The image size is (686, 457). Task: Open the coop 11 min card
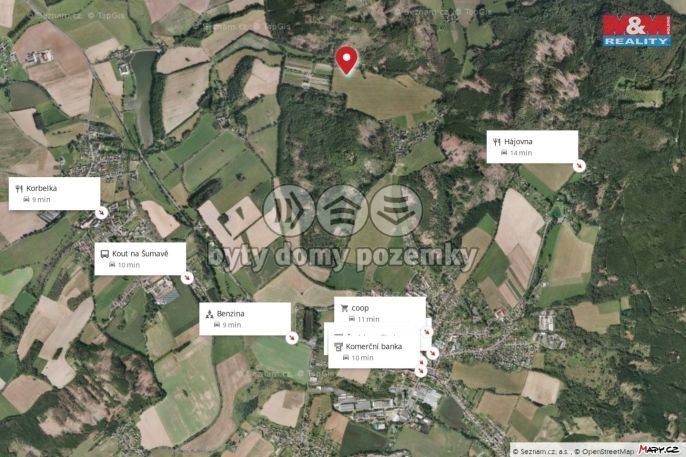coord(380,311)
